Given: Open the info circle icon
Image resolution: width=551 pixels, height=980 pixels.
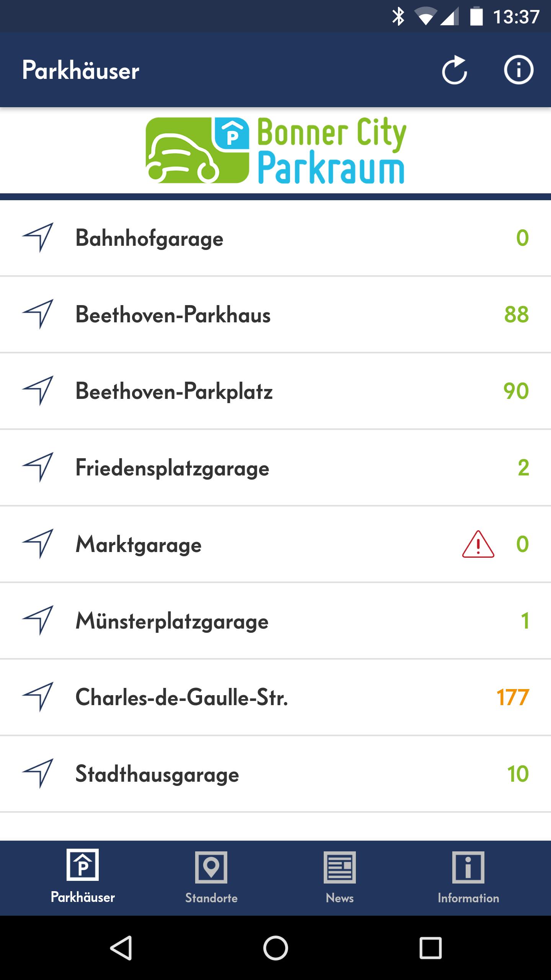Looking at the screenshot, I should 518,70.
